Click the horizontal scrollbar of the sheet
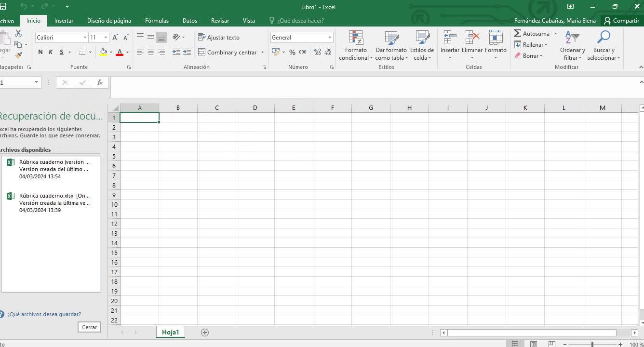The width and height of the screenshot is (644, 347). 532,333
